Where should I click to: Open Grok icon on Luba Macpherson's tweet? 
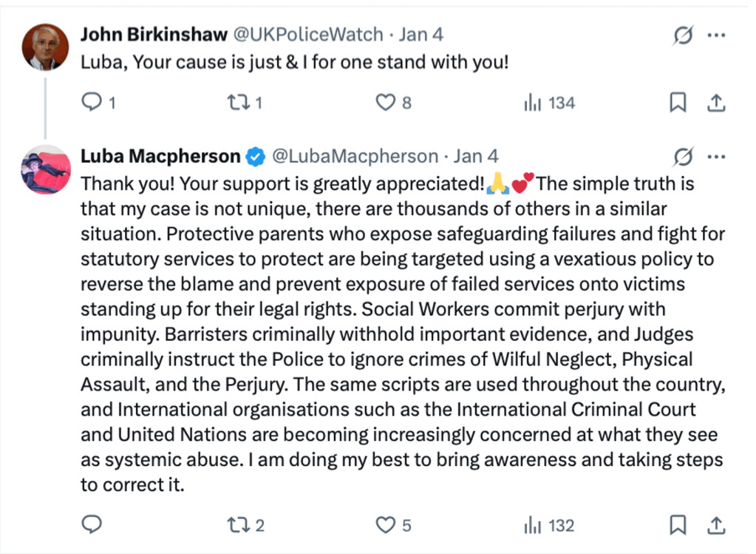[684, 157]
